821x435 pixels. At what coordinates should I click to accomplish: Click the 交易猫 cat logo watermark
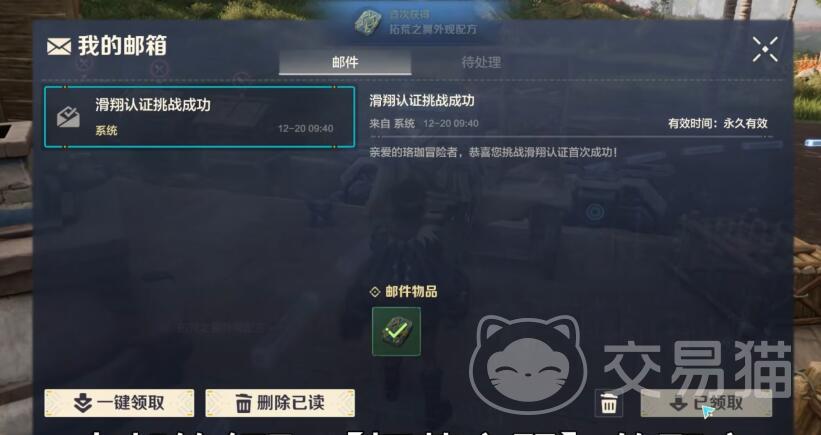tap(528, 365)
